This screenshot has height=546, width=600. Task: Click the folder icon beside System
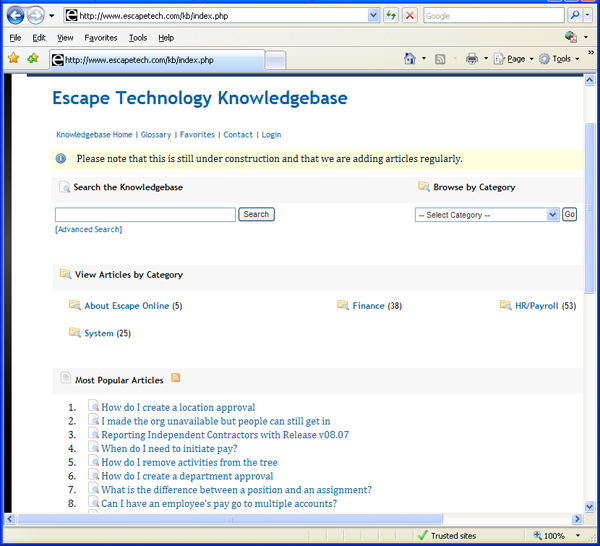tap(75, 332)
